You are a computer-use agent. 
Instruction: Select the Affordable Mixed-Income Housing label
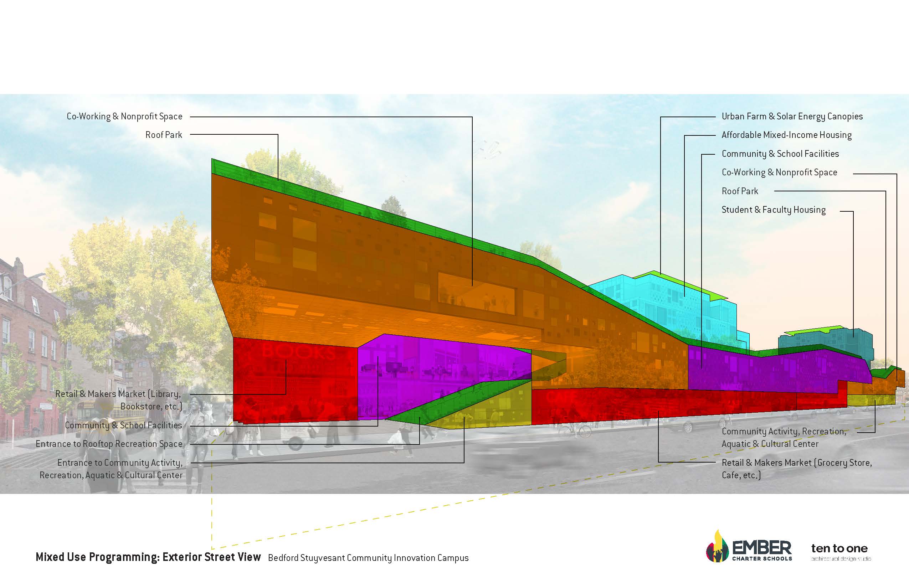click(786, 135)
